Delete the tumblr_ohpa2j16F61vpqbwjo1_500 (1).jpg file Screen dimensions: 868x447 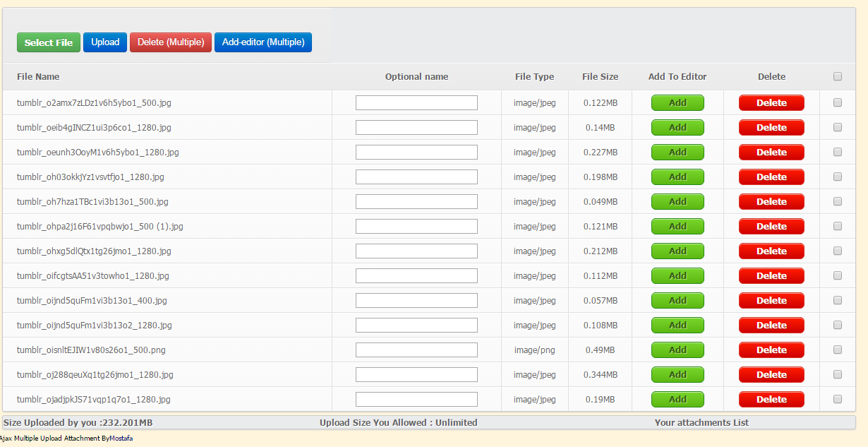[771, 227]
